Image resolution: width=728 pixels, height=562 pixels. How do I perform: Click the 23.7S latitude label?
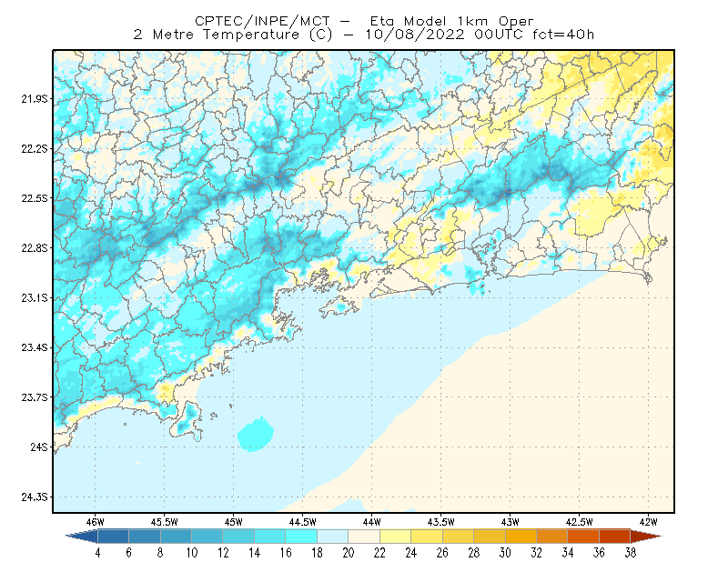point(35,397)
